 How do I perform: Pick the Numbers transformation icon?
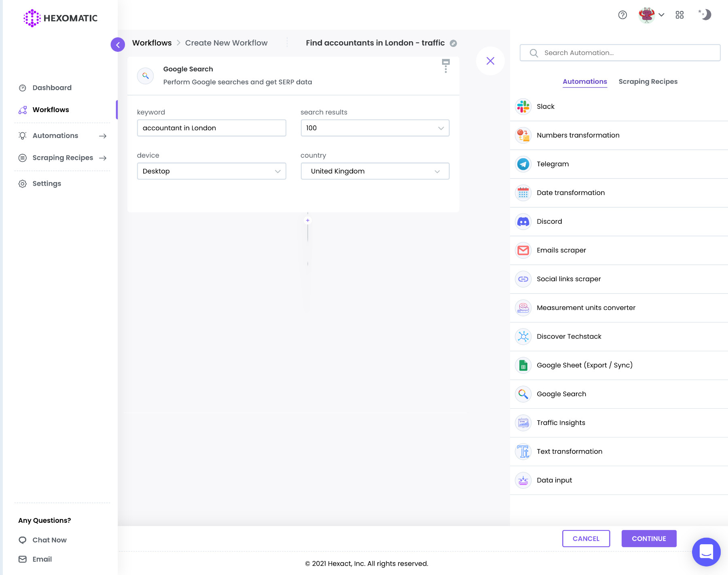[x=523, y=135]
